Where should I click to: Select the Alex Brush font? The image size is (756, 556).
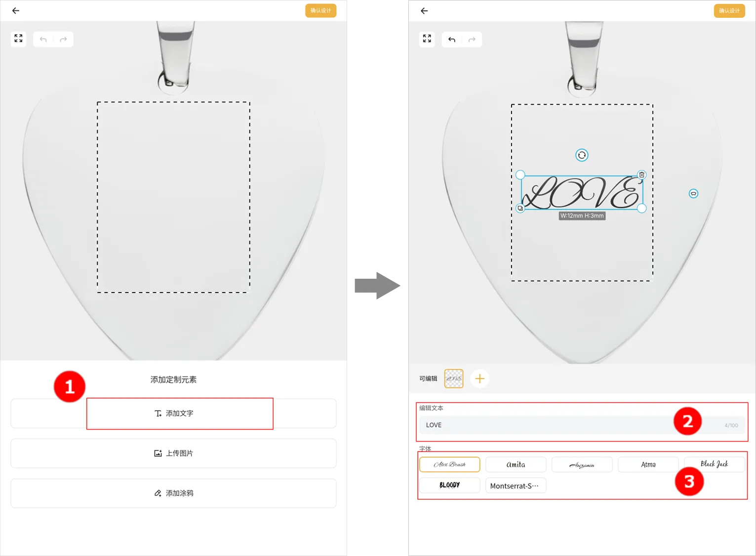click(449, 465)
